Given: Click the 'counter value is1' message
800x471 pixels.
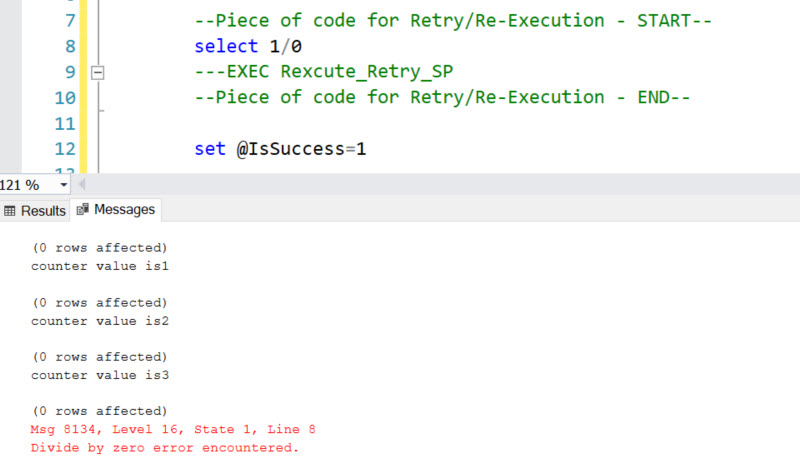Looking at the screenshot, I should [99, 267].
